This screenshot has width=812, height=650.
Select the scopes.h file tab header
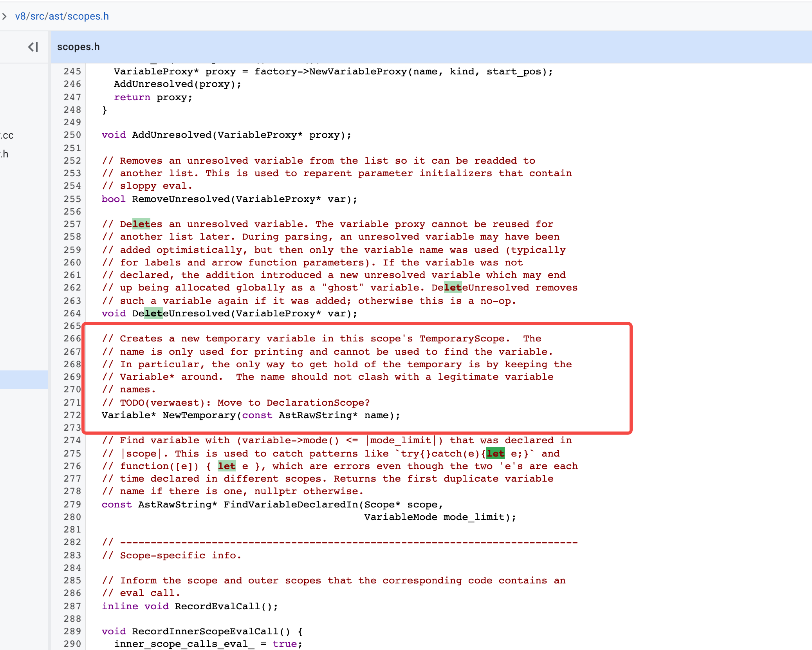78,47
